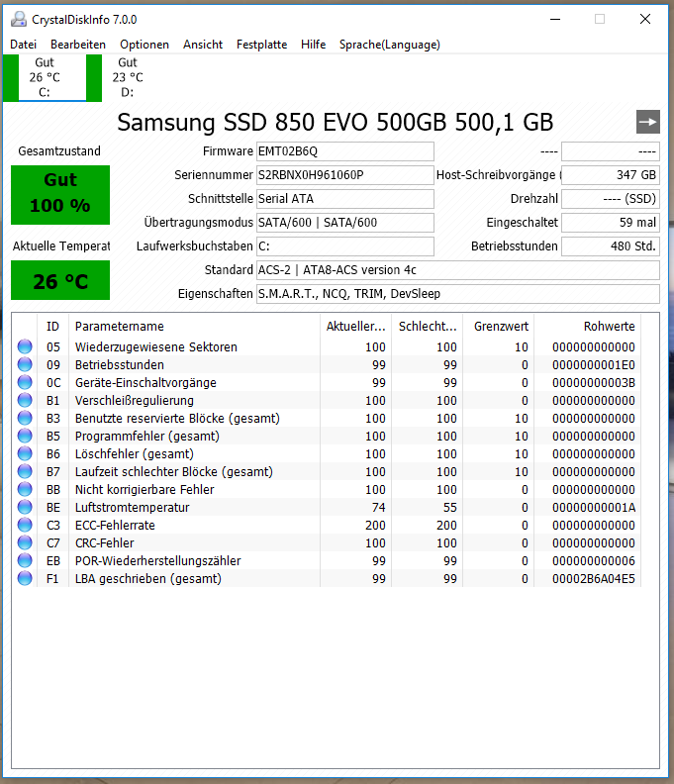Click the status circle for Benutzte reservierte Blöcke

coord(25,418)
